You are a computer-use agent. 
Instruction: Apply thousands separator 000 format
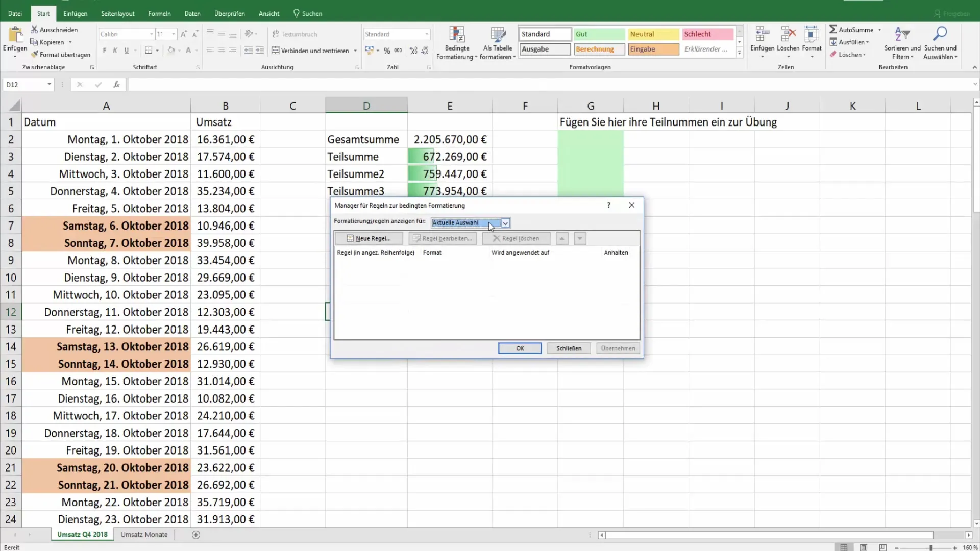click(x=398, y=51)
